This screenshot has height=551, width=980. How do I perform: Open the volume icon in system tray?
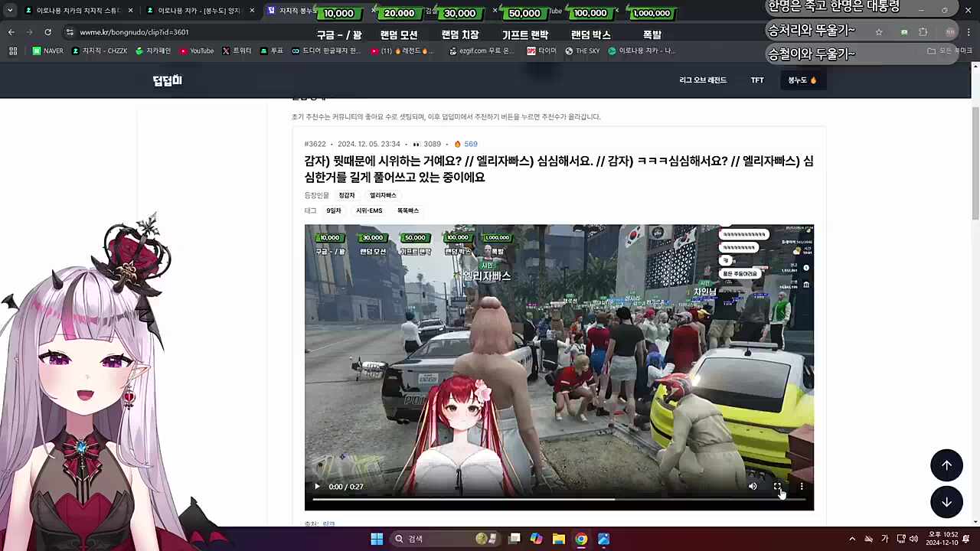pos(913,539)
